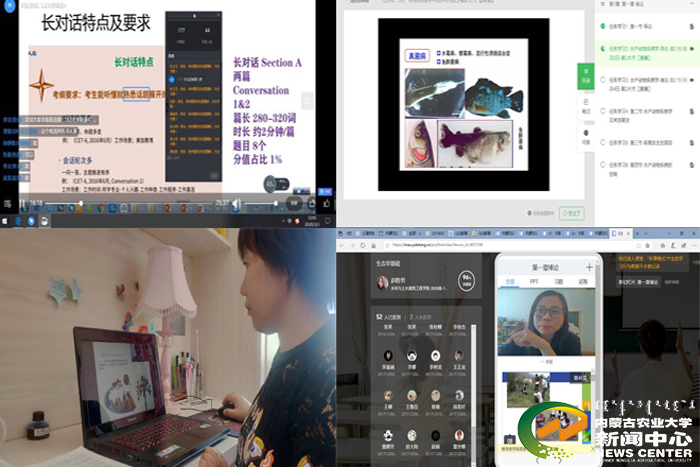
Task: Open 任务学习6 第四节 lesson
Action: click(640, 169)
